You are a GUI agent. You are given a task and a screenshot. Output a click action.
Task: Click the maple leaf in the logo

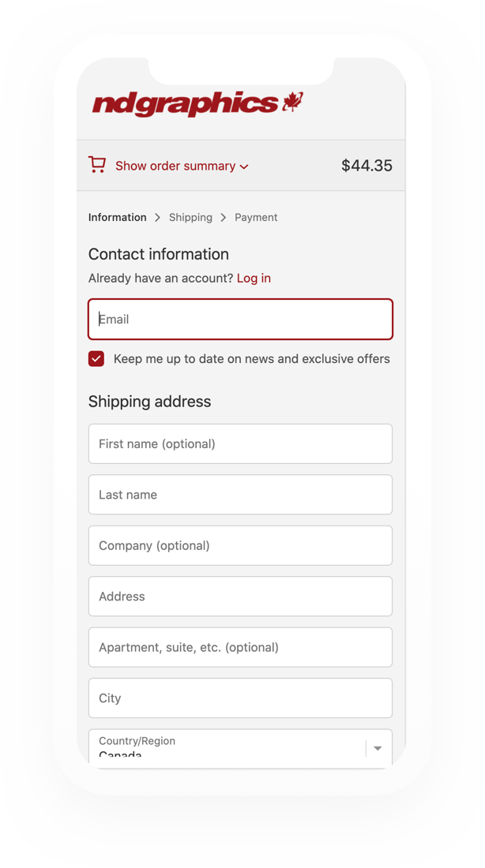(293, 101)
